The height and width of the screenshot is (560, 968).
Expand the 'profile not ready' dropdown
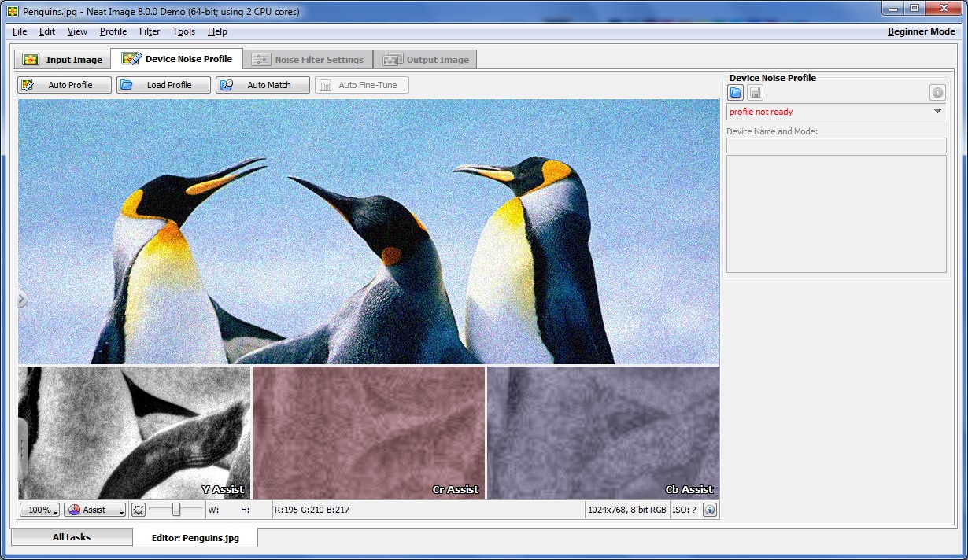[937, 112]
